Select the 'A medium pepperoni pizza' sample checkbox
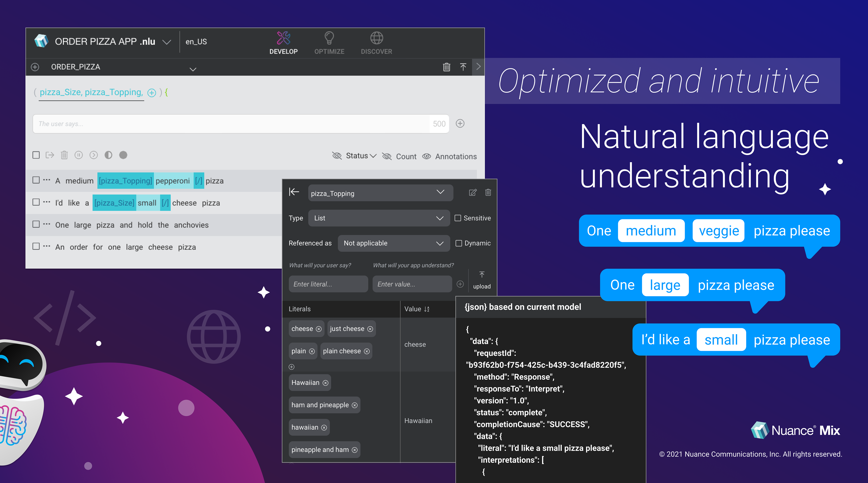Image resolution: width=868 pixels, height=483 pixels. click(x=36, y=180)
